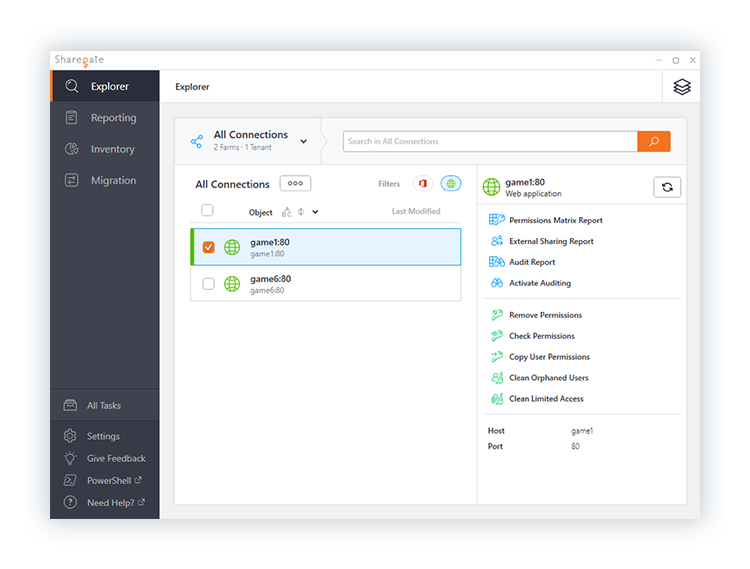Expand the All Connections dropdown chevron
Screen dimensions: 750x569
point(303,142)
